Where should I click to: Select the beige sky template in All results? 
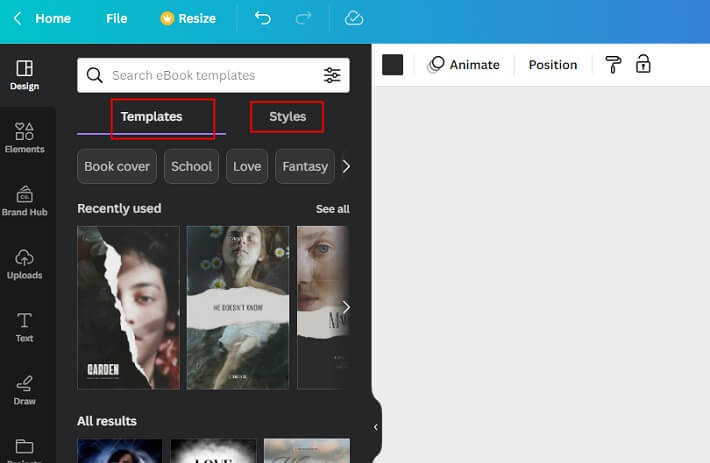tap(307, 451)
